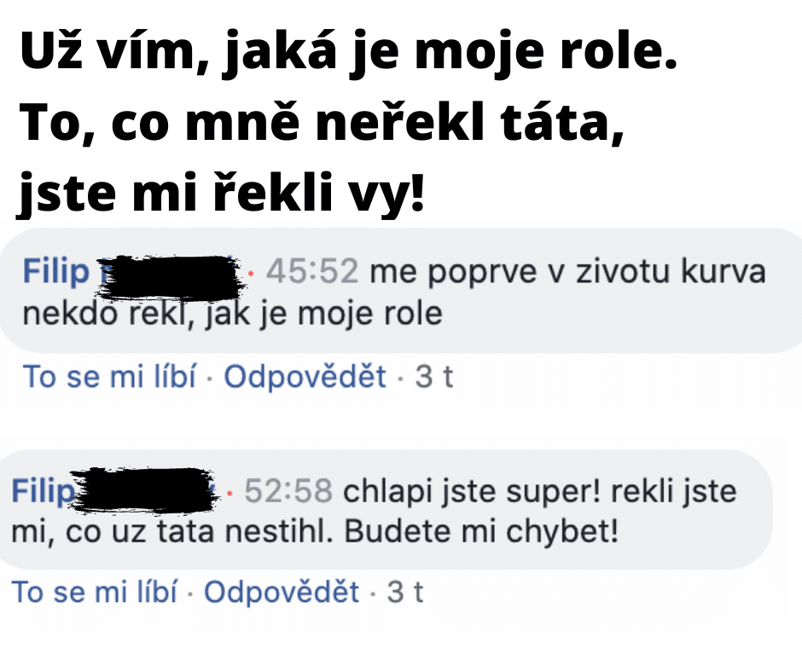The image size is (802, 672).
Task: Reply to the 45:52 comment via Odpovědět
Action: [x=305, y=377]
